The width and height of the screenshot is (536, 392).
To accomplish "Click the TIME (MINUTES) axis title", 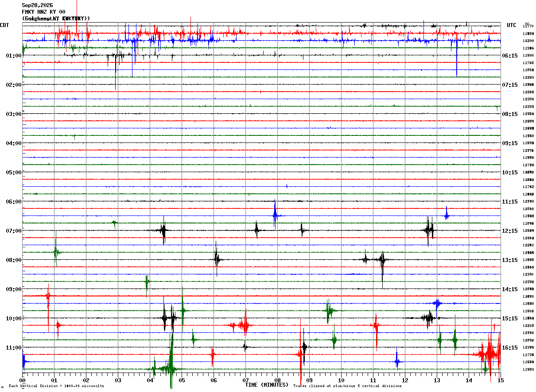I will click(267, 385).
